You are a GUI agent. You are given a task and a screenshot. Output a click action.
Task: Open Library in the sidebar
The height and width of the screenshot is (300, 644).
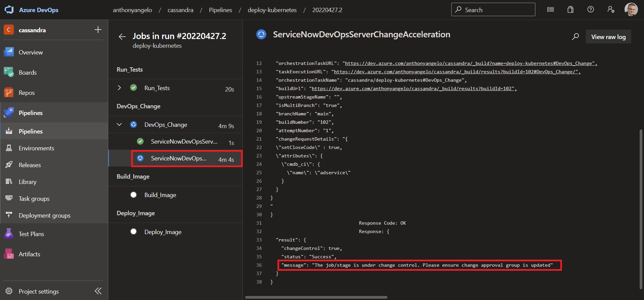[54, 182]
